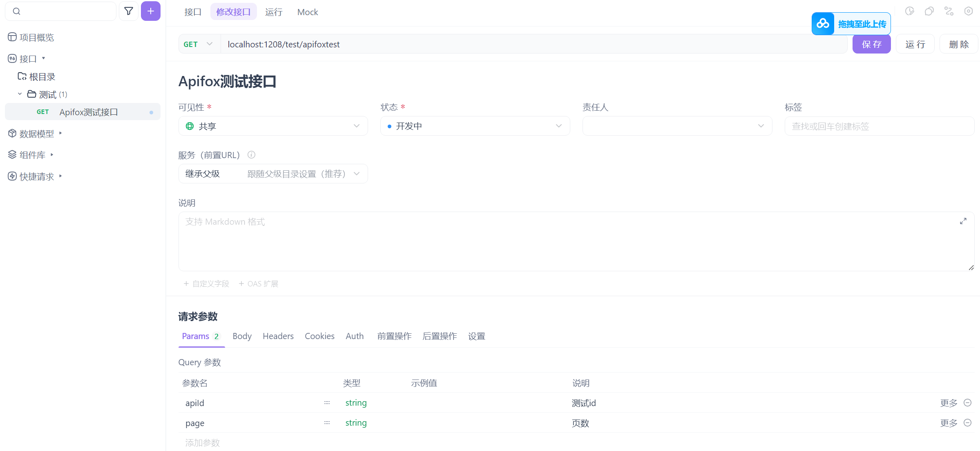Click the 删除 delete button
The height and width of the screenshot is (451, 980).
coord(958,44)
